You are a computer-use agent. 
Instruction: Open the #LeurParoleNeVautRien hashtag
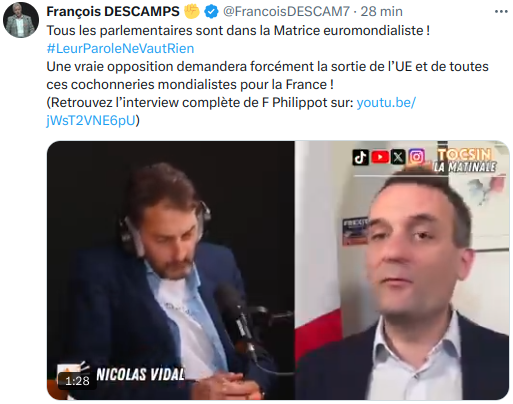coord(120,49)
